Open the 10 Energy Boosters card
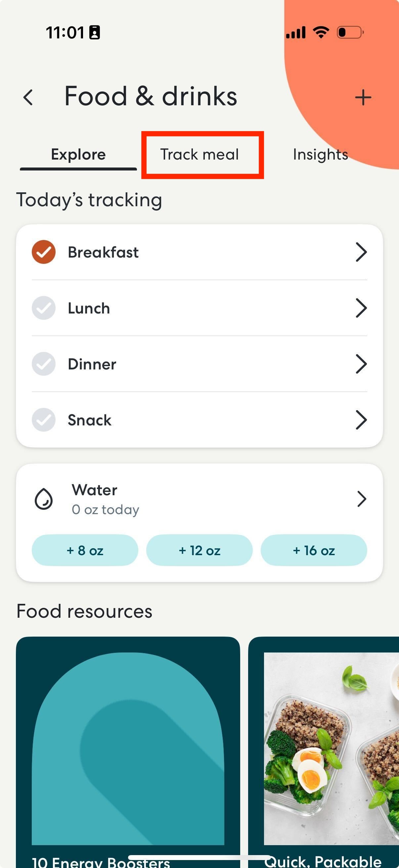The height and width of the screenshot is (868, 399). (x=128, y=752)
